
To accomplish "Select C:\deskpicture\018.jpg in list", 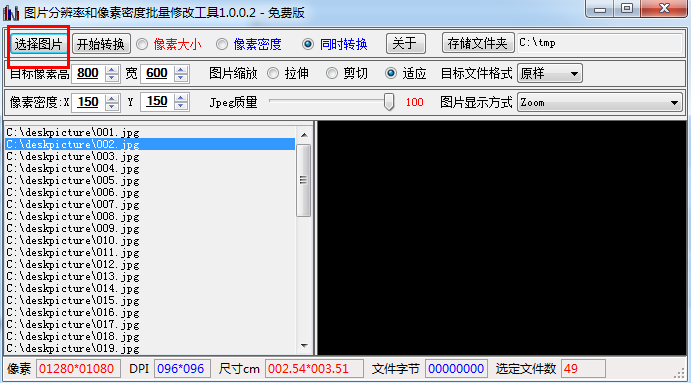I will tap(150, 336).
